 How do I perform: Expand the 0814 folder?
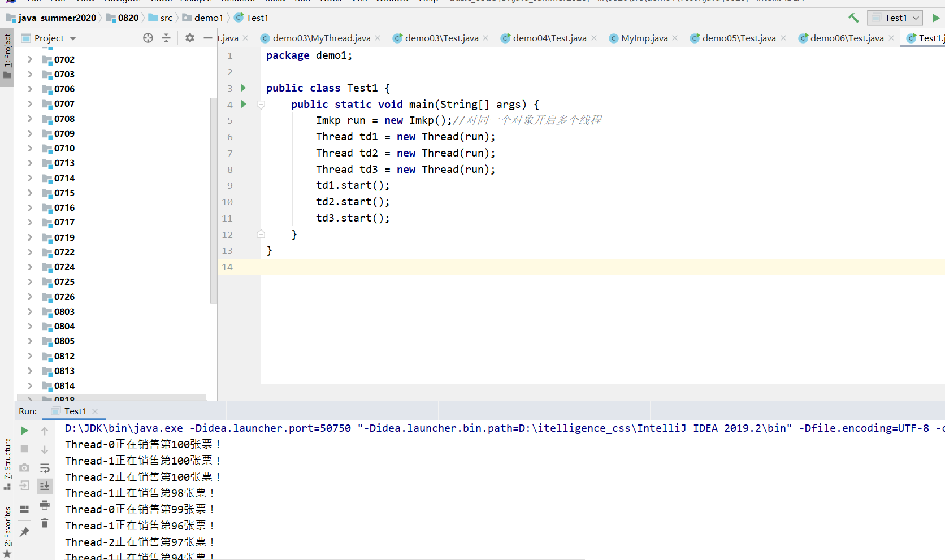[30, 385]
